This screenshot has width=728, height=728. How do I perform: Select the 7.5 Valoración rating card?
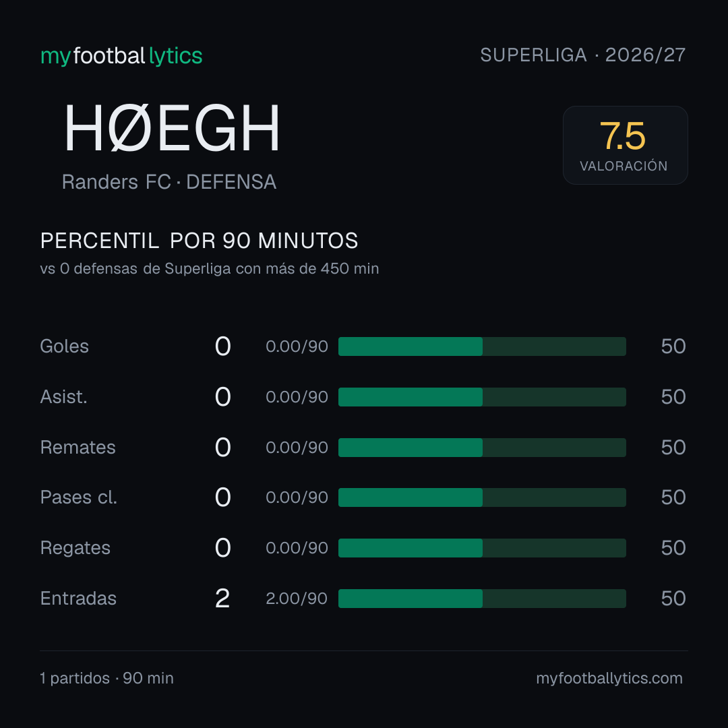coord(625,146)
